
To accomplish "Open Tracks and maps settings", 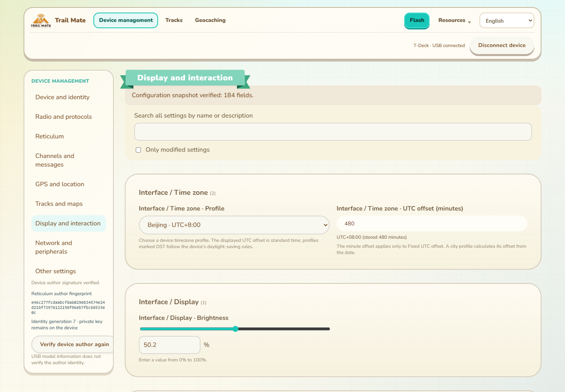I will click(69, 204).
